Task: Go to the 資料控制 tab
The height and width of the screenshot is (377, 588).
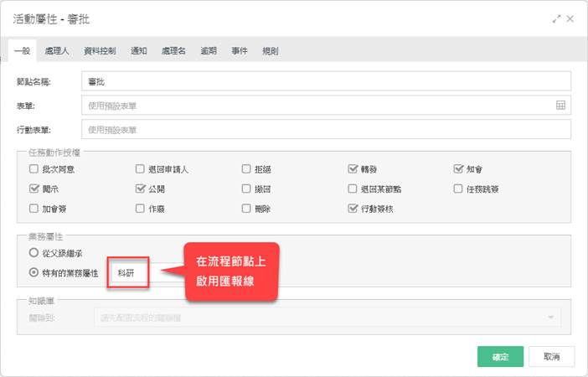Action: coord(100,50)
